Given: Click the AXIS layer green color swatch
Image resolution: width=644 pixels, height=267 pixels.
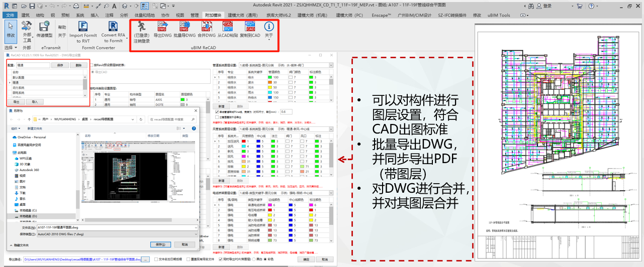Looking at the screenshot, I should click(182, 99).
